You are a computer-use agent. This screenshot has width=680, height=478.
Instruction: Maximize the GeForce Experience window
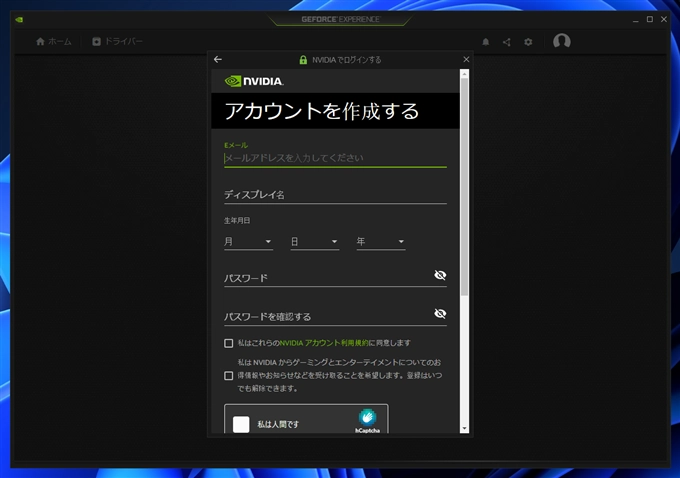pos(650,20)
